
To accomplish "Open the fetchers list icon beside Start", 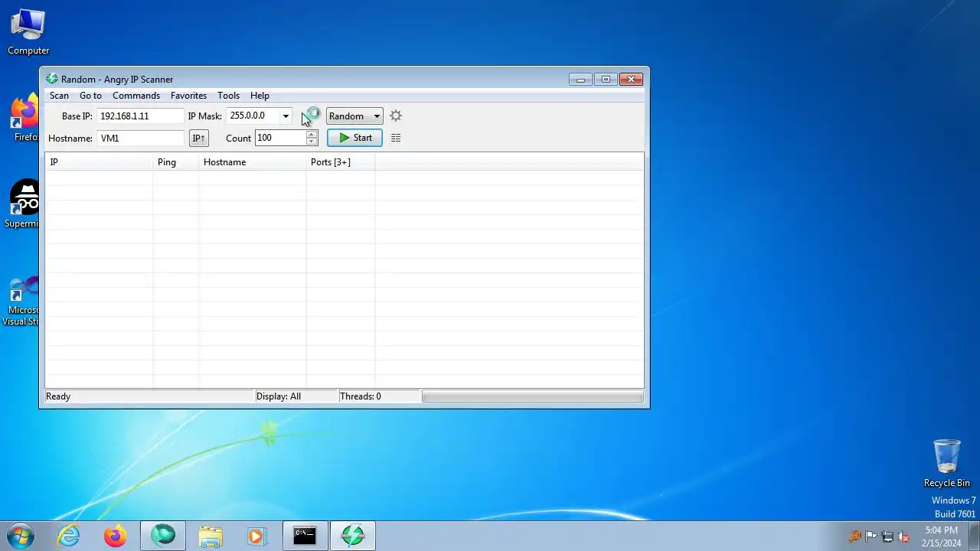I will [x=396, y=138].
